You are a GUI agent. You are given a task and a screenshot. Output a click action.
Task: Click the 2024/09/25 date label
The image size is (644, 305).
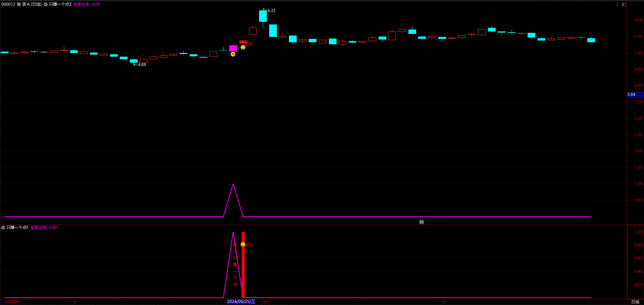point(241,302)
